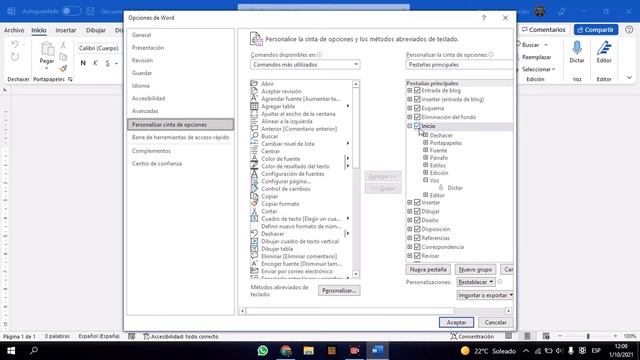This screenshot has width=640, height=360.
Task: Open Centro de confianza category
Action: coord(180,164)
